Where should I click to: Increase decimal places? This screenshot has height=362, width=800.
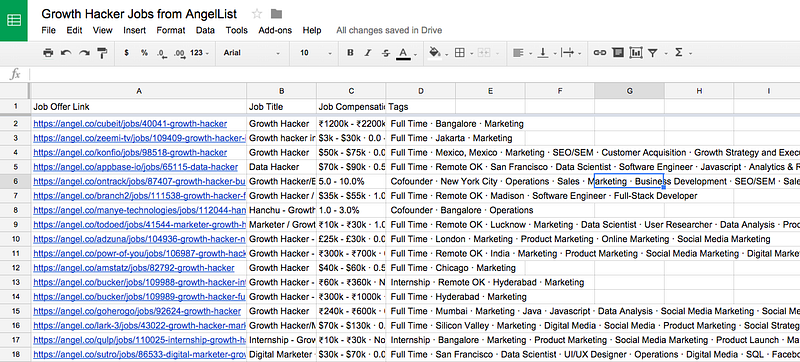[x=179, y=53]
